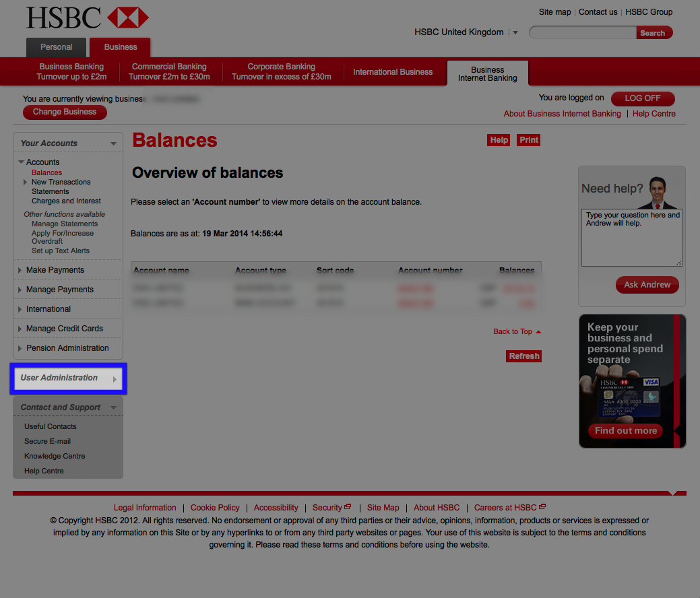Open the HSBC Group link
The height and width of the screenshot is (598, 700).
tap(649, 12)
